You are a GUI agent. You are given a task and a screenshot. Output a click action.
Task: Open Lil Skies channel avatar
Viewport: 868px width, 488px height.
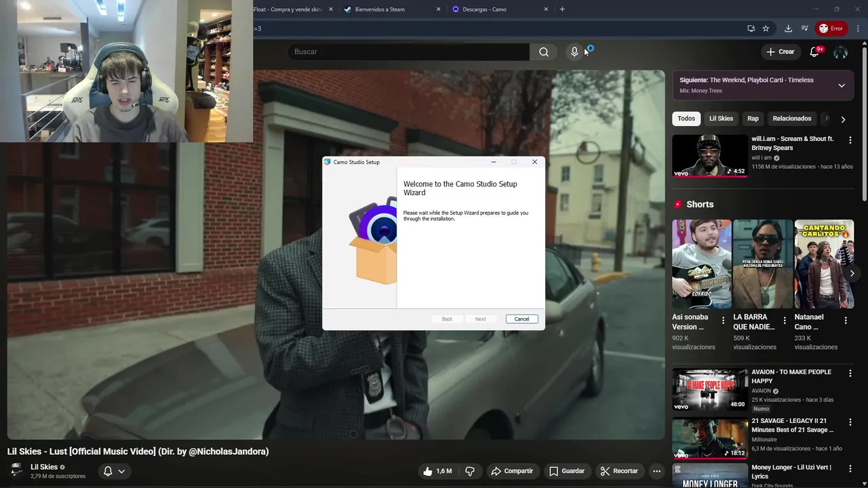click(16, 470)
